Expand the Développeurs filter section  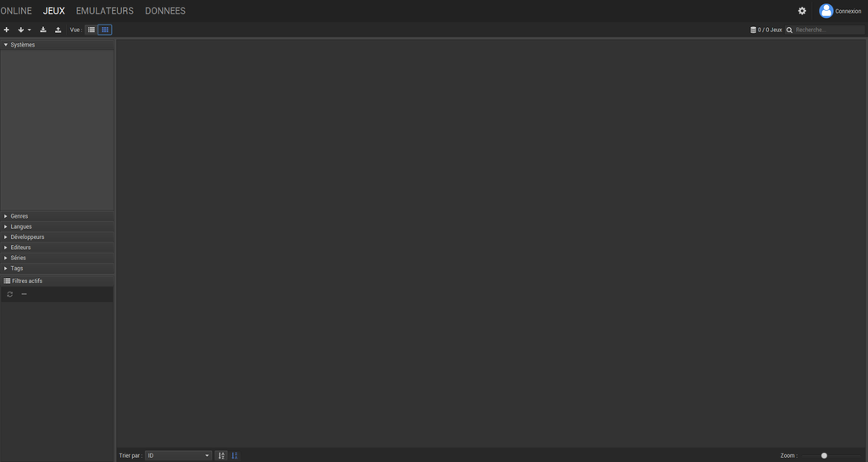[57, 237]
